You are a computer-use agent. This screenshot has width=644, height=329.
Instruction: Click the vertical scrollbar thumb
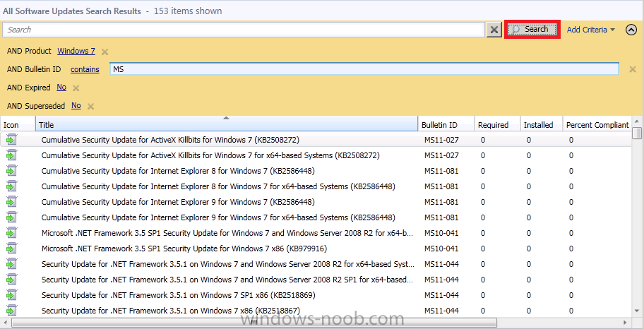(638, 133)
